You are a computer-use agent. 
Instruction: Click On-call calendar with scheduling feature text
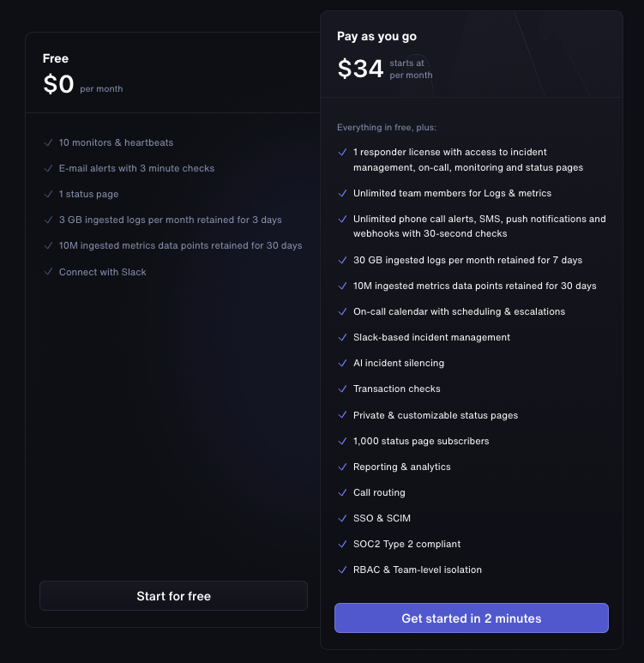[x=459, y=311]
